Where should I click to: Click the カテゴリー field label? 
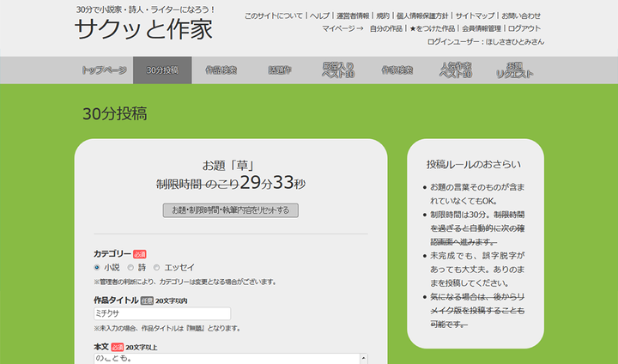click(x=112, y=253)
